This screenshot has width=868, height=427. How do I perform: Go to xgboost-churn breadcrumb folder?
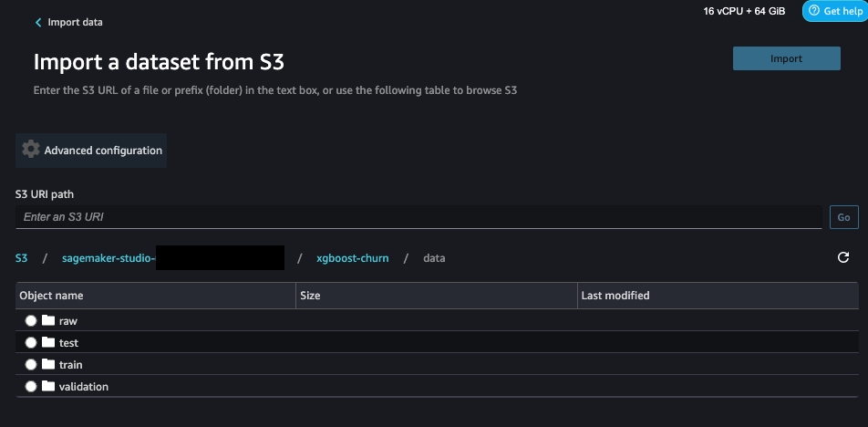point(353,258)
